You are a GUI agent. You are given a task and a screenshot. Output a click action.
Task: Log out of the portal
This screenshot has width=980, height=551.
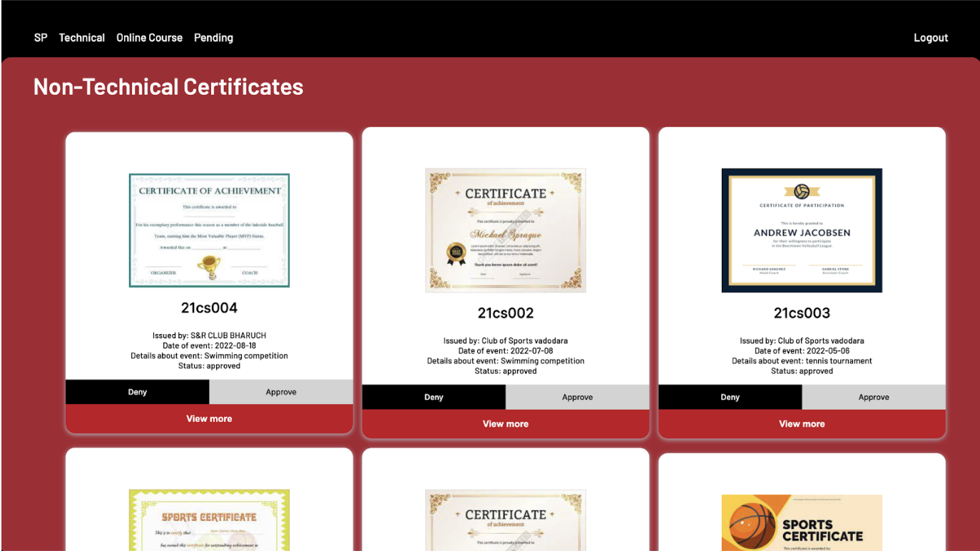tap(930, 37)
